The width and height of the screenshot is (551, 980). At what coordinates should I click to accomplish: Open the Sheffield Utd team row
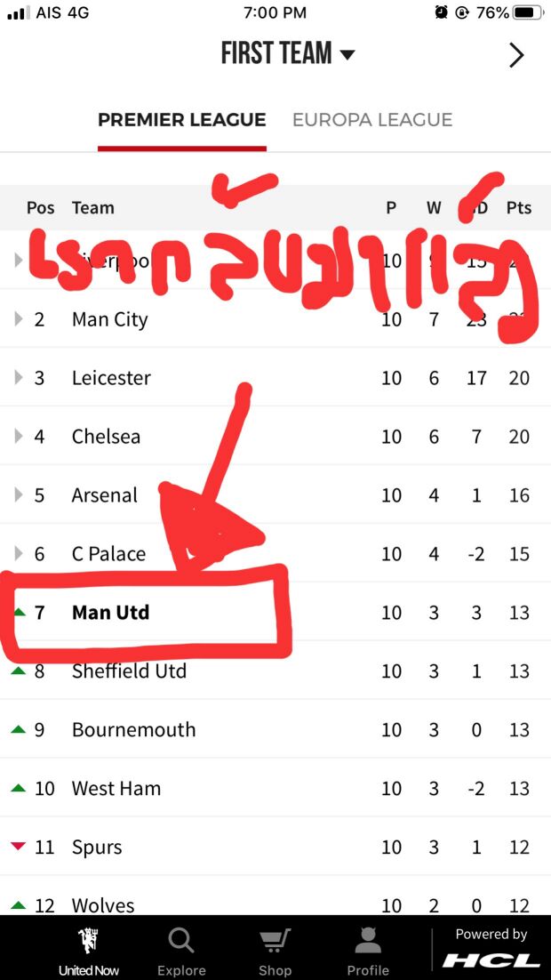pos(129,671)
